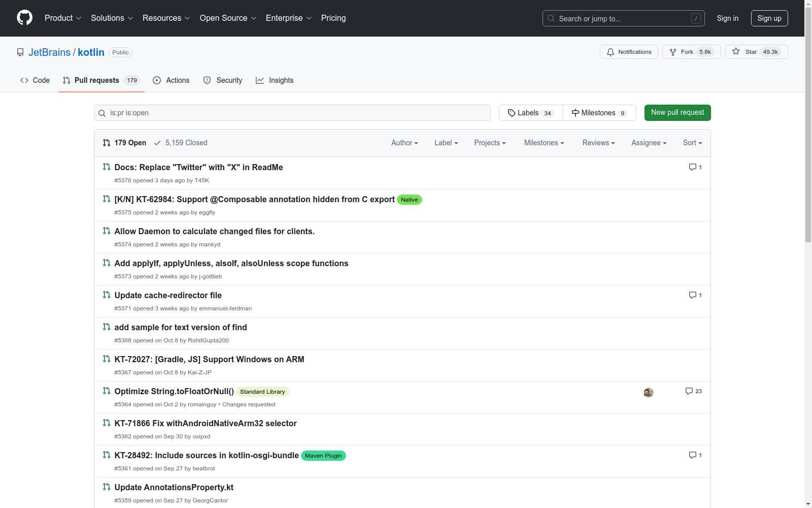Open PR Update AnnotationsProperty.kt
The image size is (812, 508).
tap(174, 487)
